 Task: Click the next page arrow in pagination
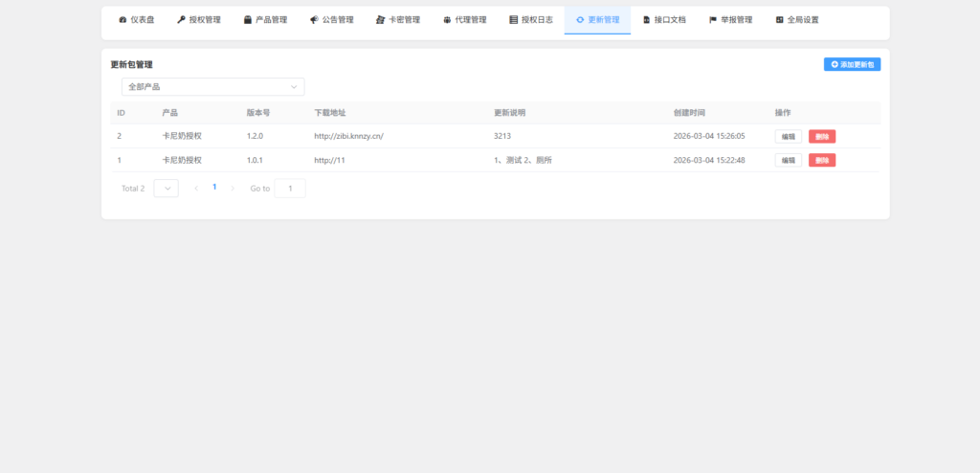tap(233, 189)
